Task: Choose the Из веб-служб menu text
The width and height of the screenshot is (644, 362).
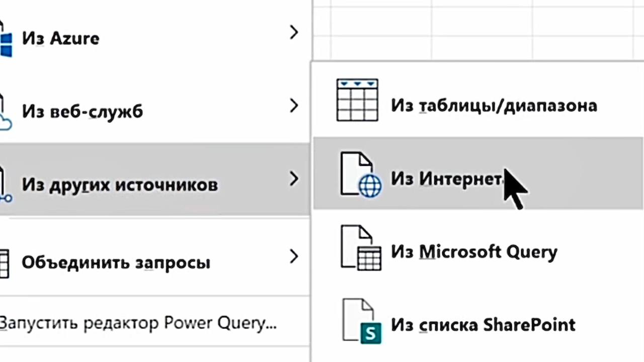Action: (x=82, y=112)
